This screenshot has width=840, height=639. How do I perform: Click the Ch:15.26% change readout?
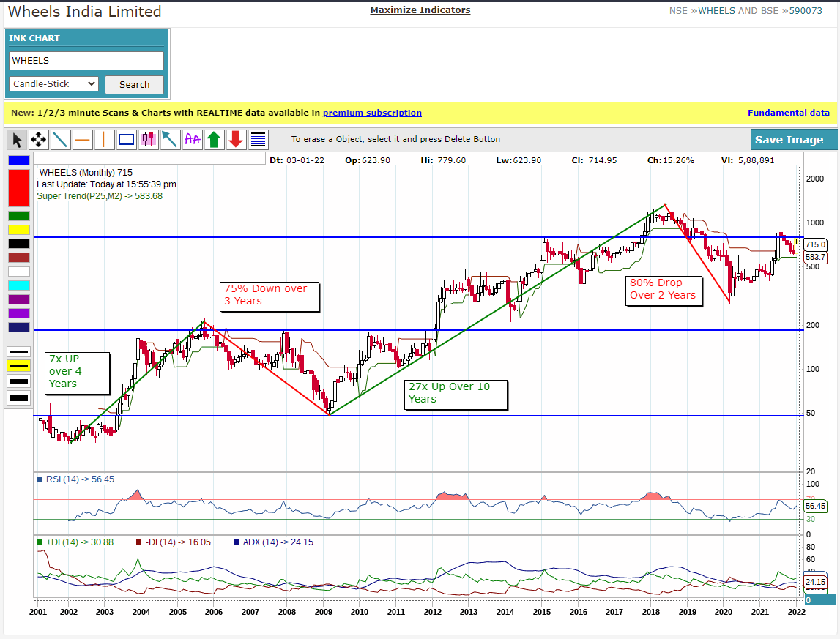(x=670, y=160)
